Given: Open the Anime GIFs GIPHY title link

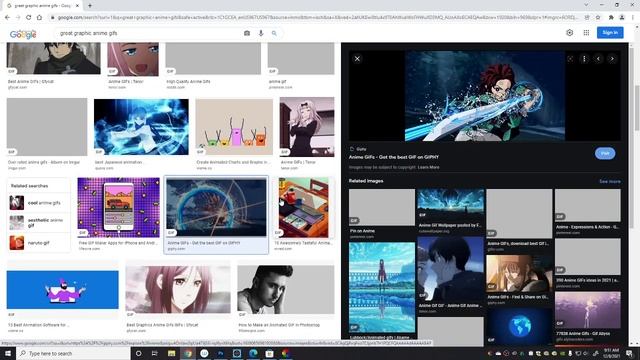Looking at the screenshot, I should click(x=393, y=157).
